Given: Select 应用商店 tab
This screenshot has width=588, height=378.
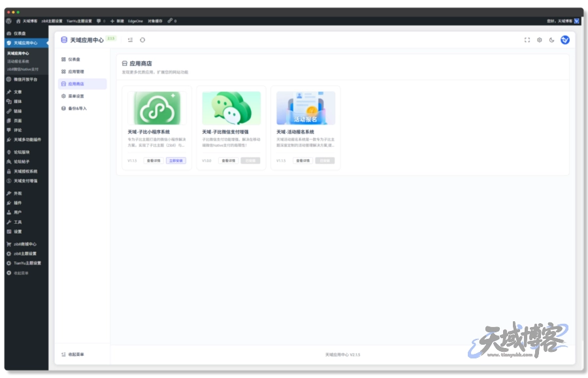Looking at the screenshot, I should [x=82, y=84].
